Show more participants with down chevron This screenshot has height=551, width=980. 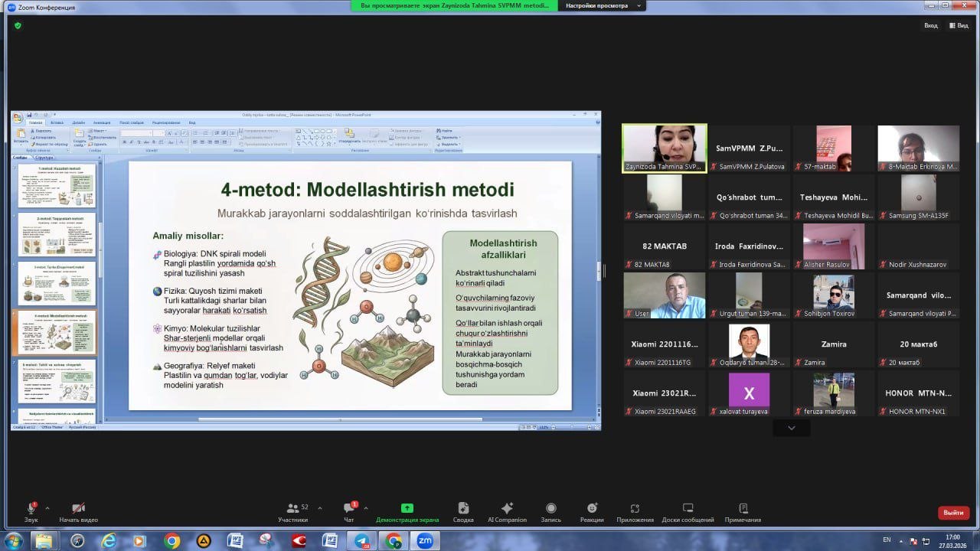coord(791,429)
